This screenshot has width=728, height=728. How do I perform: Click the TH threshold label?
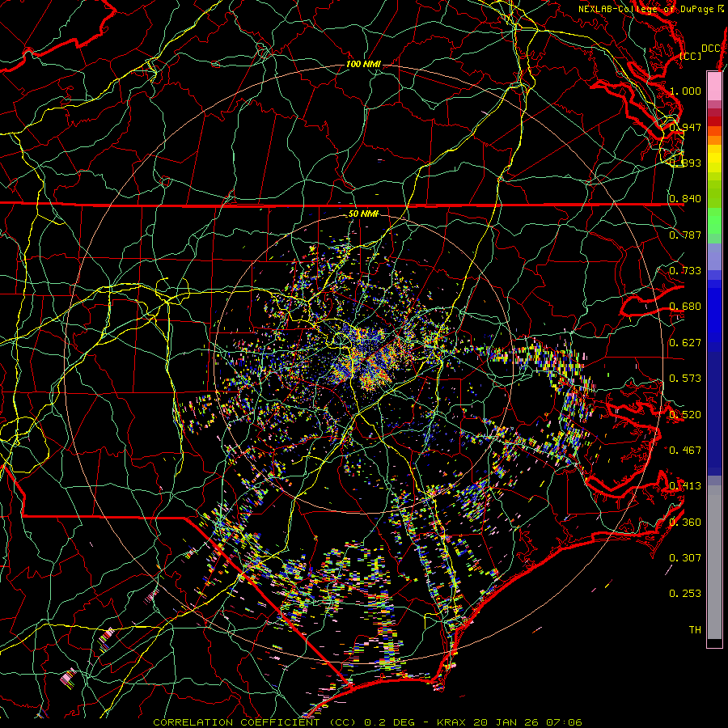click(695, 630)
